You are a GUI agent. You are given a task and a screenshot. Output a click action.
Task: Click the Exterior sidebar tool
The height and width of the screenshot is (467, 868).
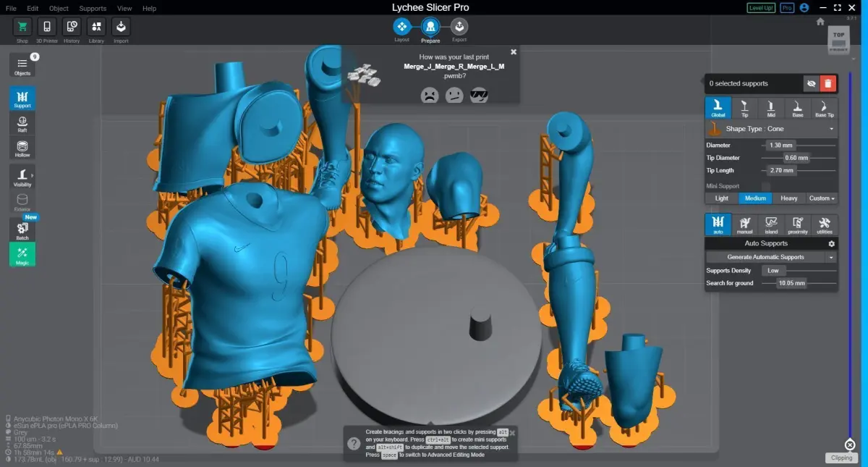tap(22, 202)
